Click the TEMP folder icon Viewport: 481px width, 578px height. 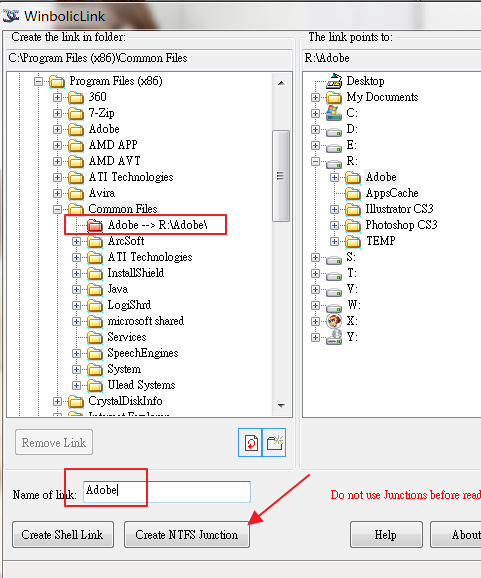pos(353,241)
